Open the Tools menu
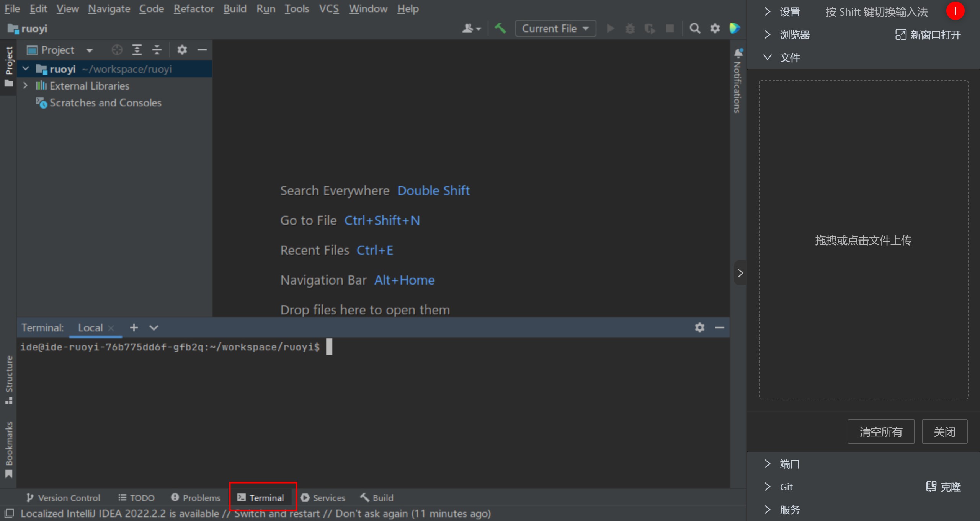 297,8
